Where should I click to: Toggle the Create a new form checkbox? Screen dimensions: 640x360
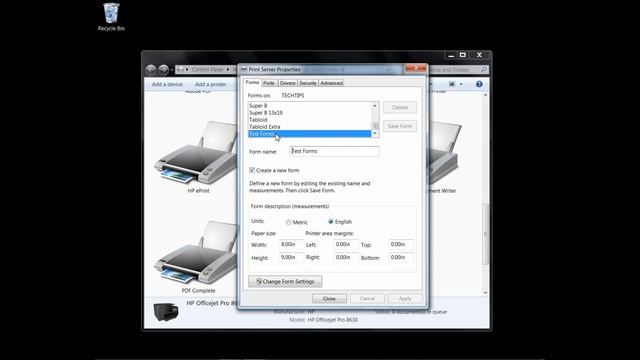[x=252, y=170]
